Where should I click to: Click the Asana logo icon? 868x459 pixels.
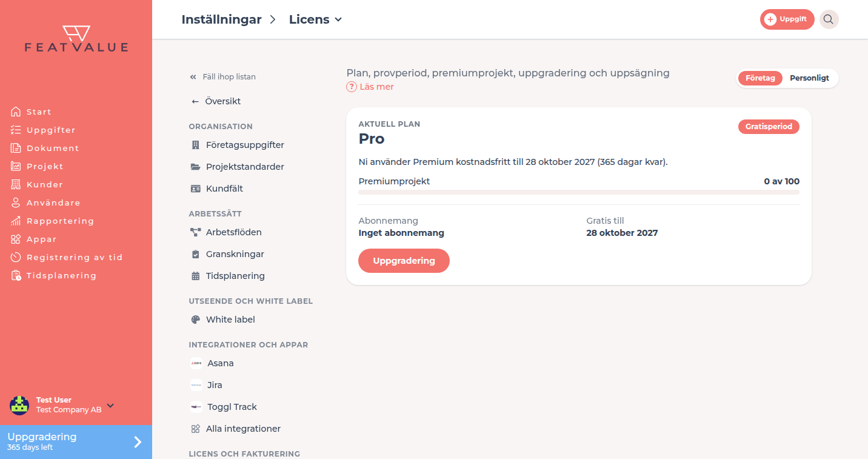196,363
